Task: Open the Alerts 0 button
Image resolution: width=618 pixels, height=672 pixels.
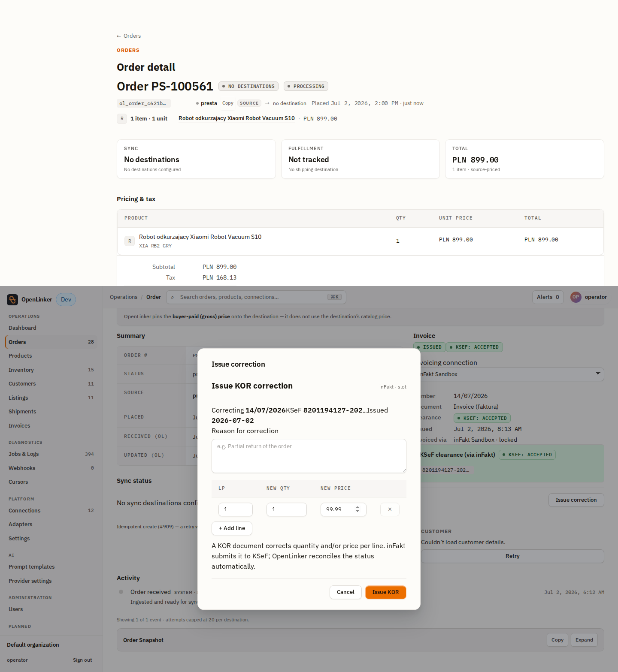Action: pyautogui.click(x=548, y=297)
